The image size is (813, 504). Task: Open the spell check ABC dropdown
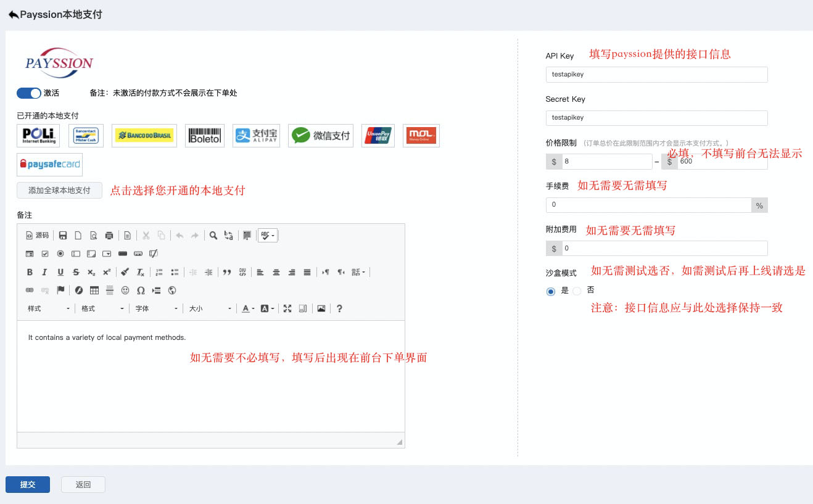[268, 235]
